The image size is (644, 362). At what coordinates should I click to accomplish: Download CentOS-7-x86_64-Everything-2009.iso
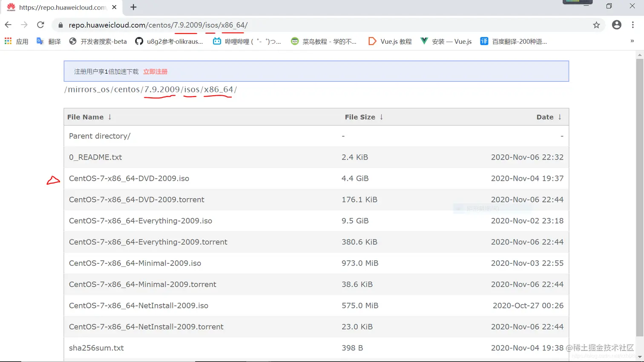(141, 221)
